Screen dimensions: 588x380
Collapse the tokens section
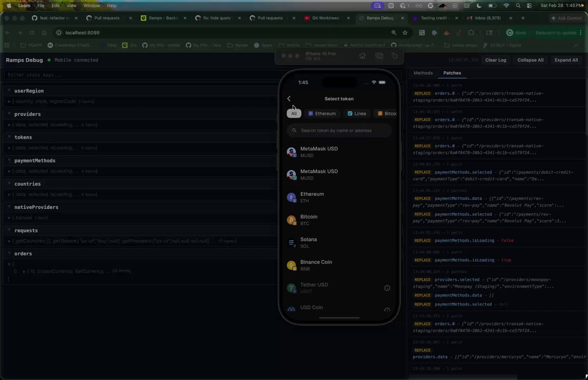(x=9, y=137)
